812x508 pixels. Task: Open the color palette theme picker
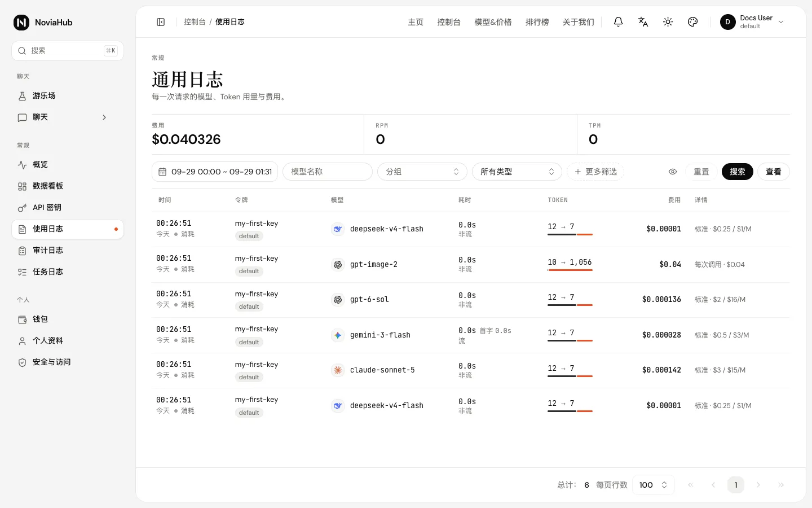[x=692, y=22]
